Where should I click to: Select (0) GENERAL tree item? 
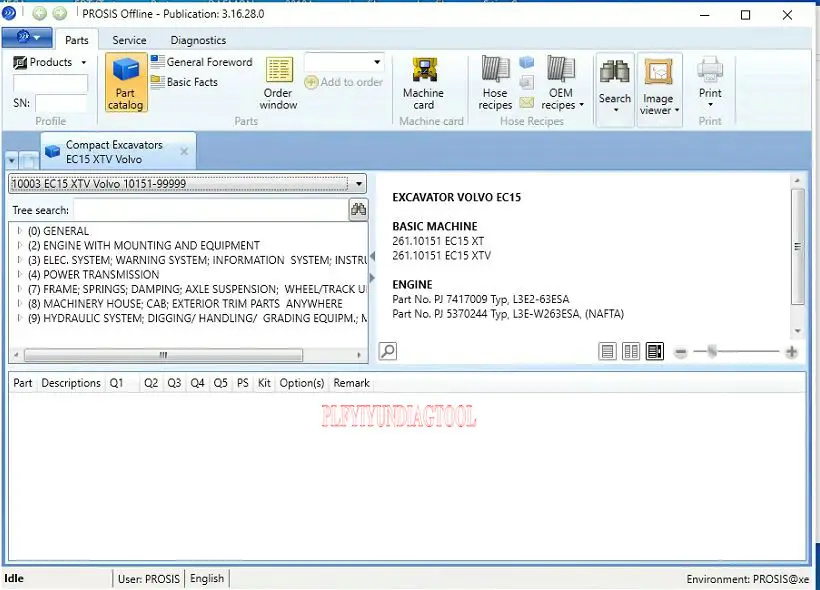click(59, 231)
